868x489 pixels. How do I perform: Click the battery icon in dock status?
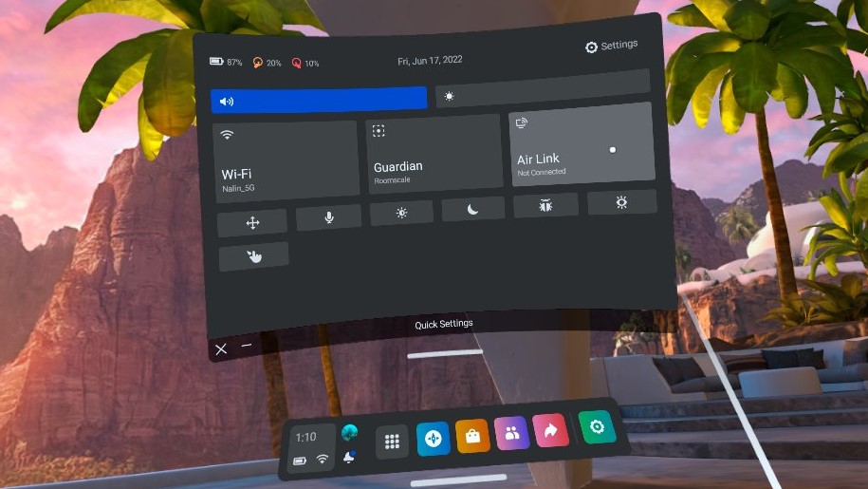tap(300, 461)
